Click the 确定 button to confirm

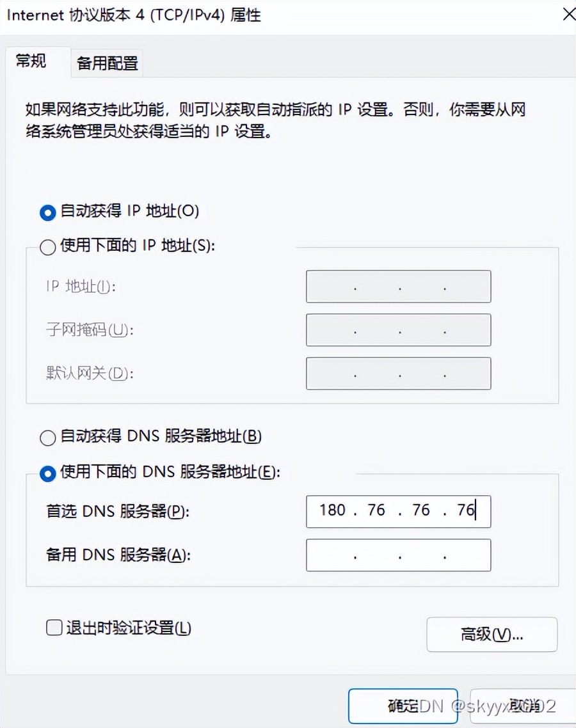403,706
